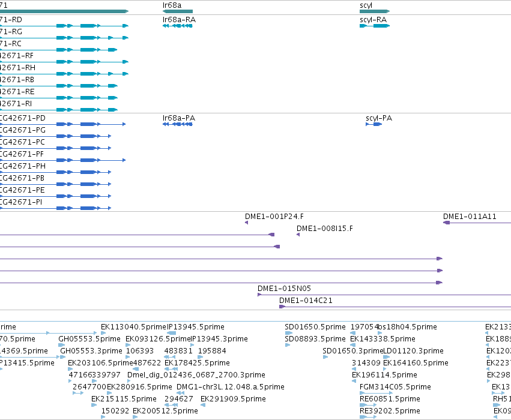Viewport: 511px width, 420px height.
Task: Click the 106393 EST label
Action: click(x=140, y=351)
